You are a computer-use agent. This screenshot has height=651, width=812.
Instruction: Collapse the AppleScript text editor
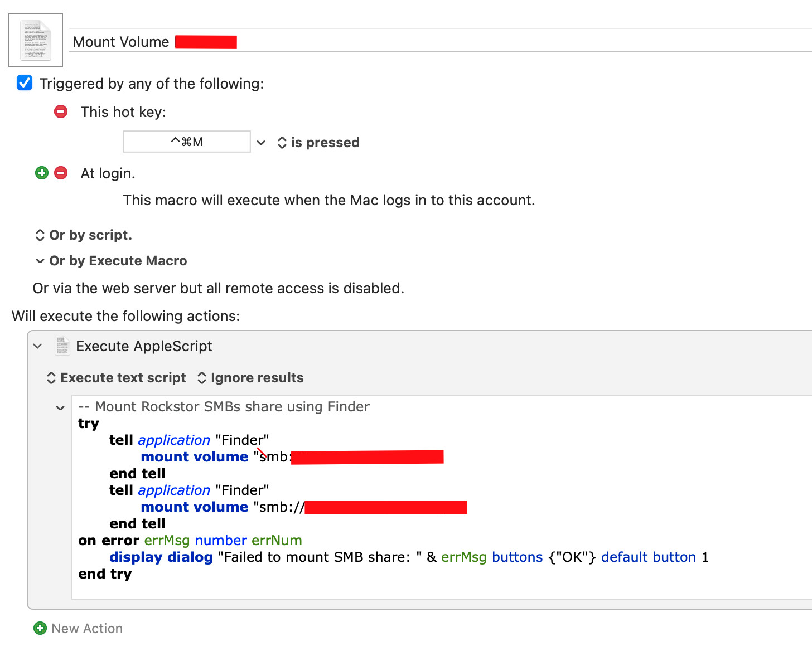(60, 408)
